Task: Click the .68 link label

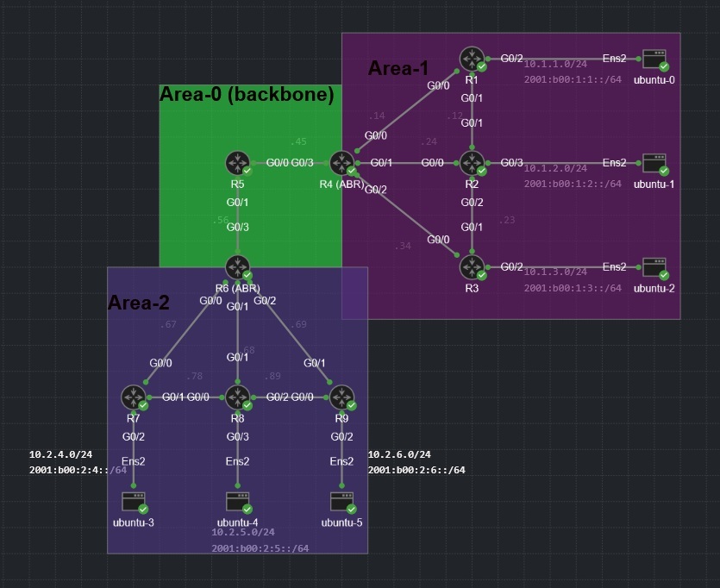Action: [248, 350]
